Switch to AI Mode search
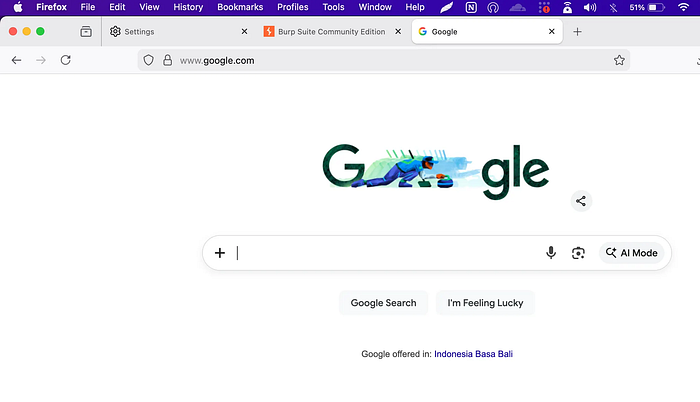700x402 pixels. coord(631,253)
